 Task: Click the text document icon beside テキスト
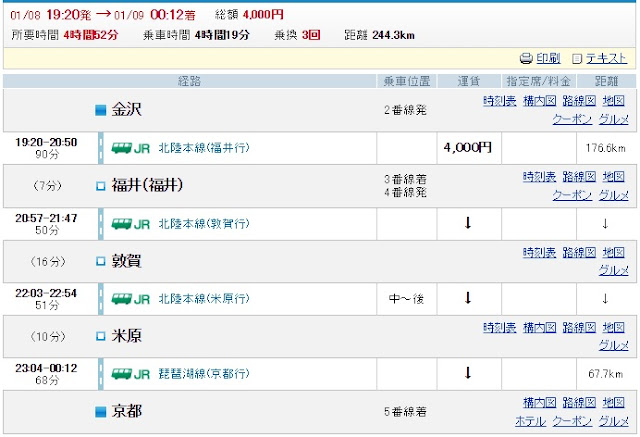pos(577,59)
